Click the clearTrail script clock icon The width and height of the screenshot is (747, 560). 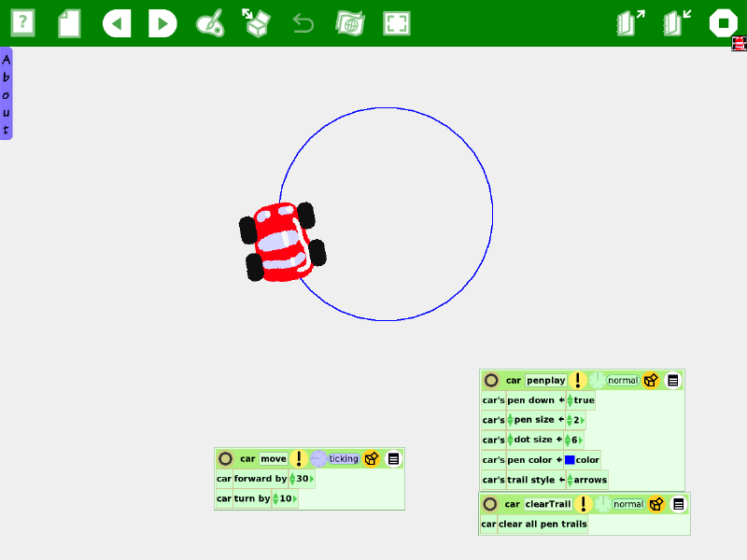[x=602, y=504]
